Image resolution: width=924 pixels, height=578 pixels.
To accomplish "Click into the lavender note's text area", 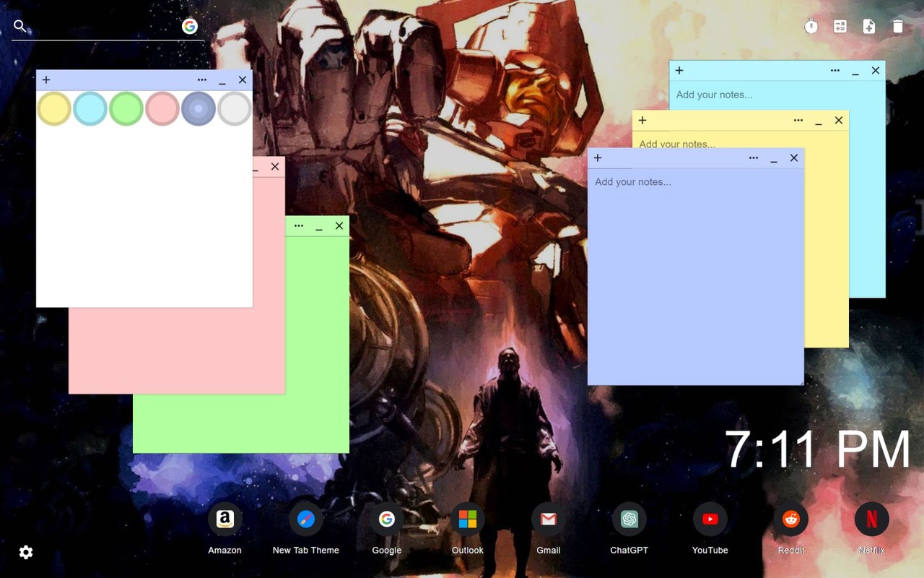I will (696, 277).
